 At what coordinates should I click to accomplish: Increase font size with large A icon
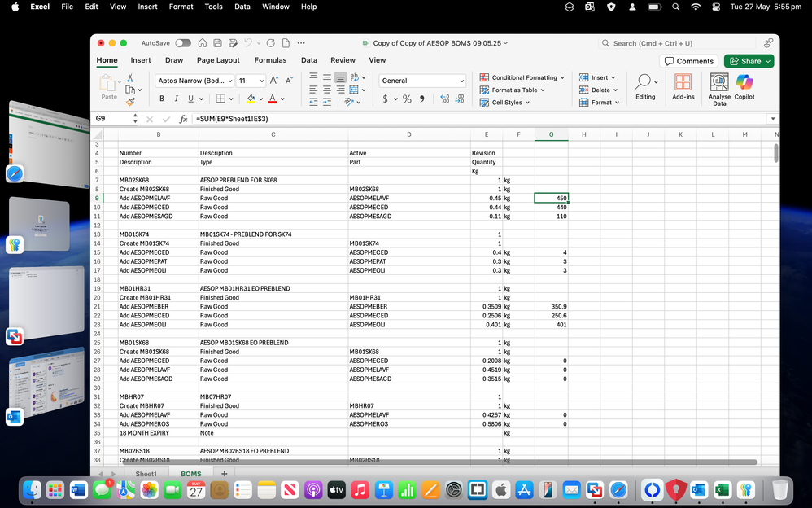pyautogui.click(x=274, y=81)
